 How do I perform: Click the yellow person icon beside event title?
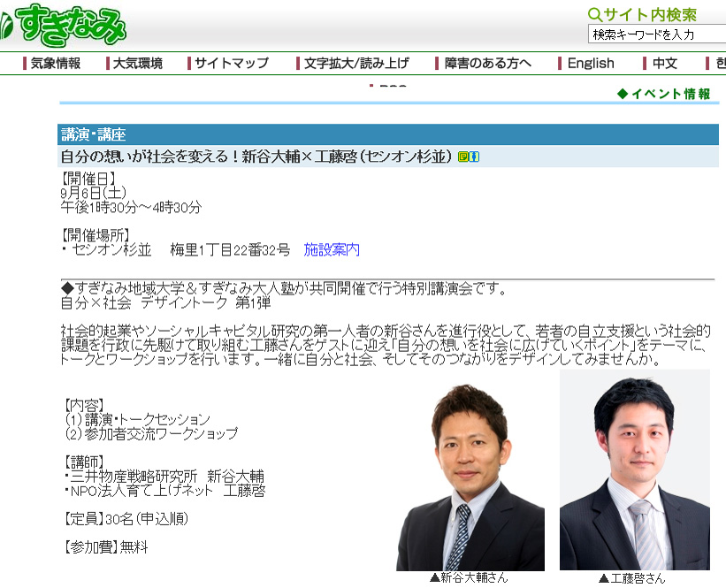coord(474,157)
